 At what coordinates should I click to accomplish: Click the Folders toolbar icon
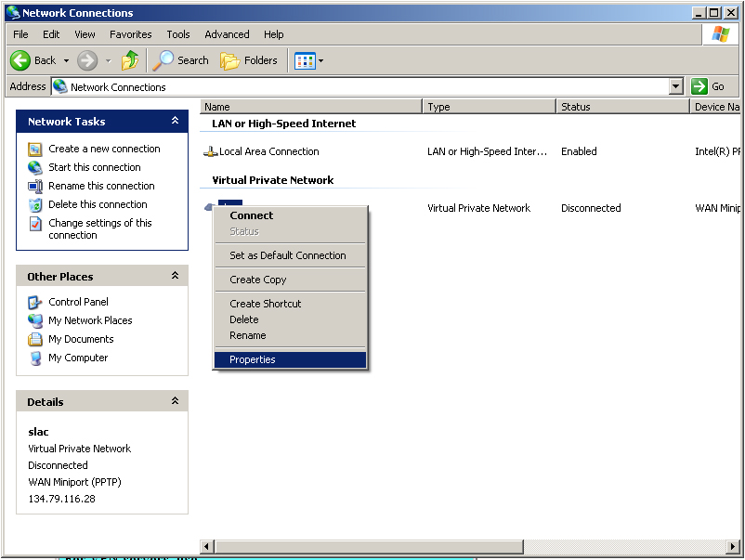230,60
